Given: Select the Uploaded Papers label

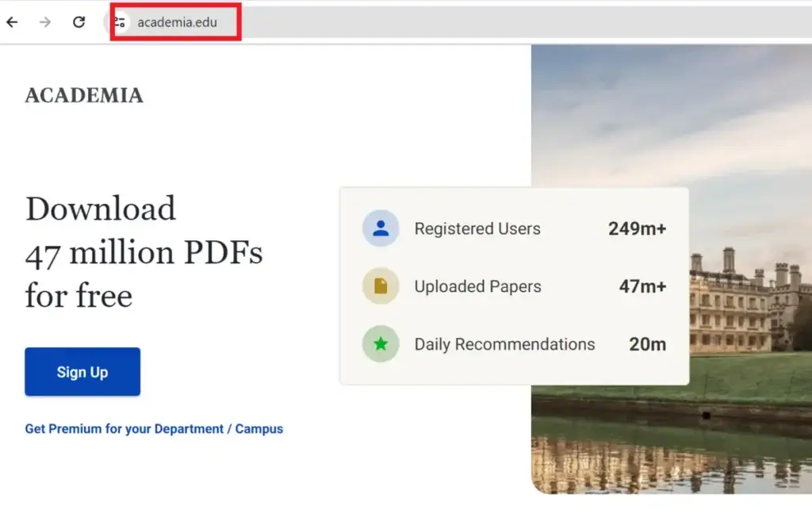Looking at the screenshot, I should coord(477,286).
